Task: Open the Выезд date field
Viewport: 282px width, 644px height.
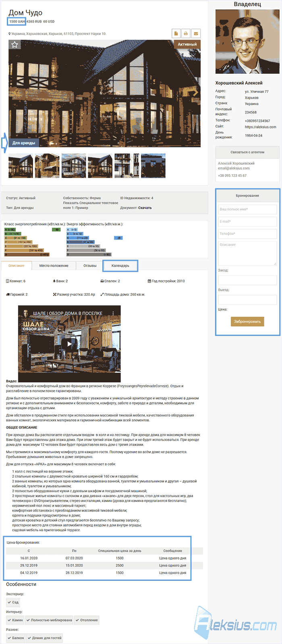Action: click(247, 299)
